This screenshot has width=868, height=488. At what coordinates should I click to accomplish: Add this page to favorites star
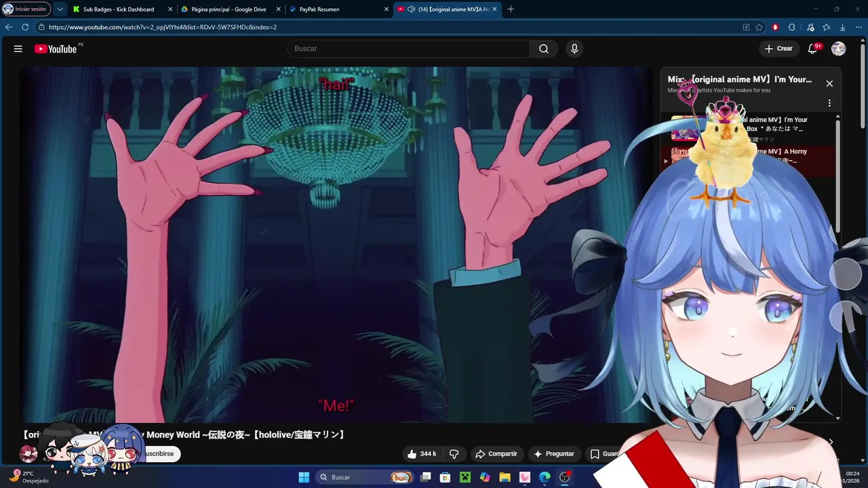click(x=759, y=27)
